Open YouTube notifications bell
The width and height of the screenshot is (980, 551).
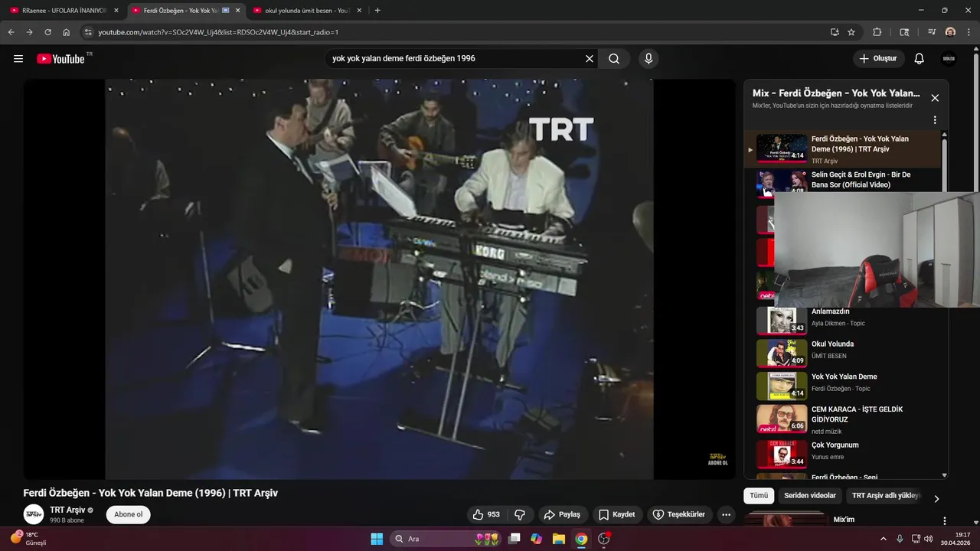pyautogui.click(x=920, y=59)
